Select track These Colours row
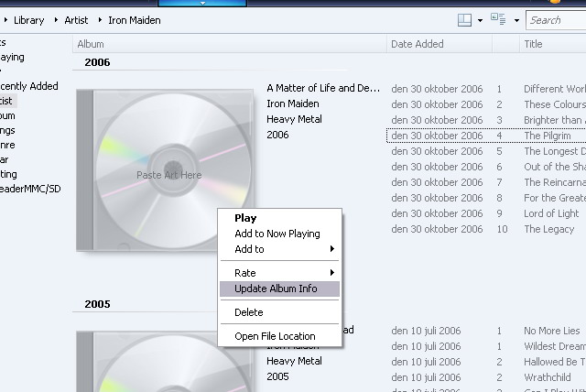586x392 pixels. point(486,104)
